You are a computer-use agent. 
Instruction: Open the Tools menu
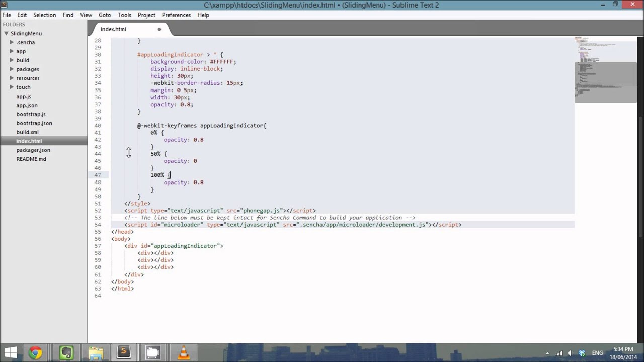point(124,15)
